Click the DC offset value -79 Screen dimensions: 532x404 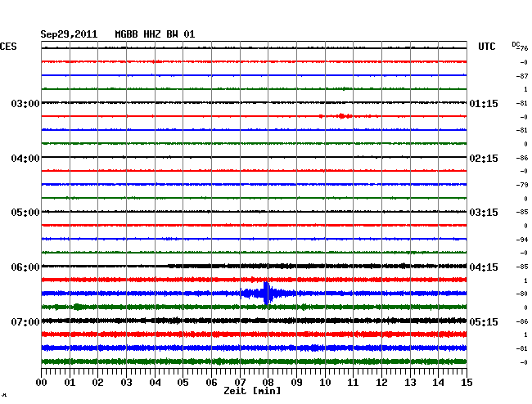[x=522, y=185]
